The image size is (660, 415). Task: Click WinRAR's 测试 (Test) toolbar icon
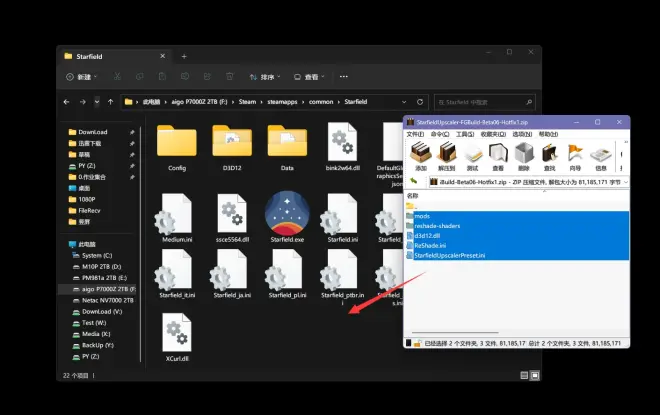473,156
